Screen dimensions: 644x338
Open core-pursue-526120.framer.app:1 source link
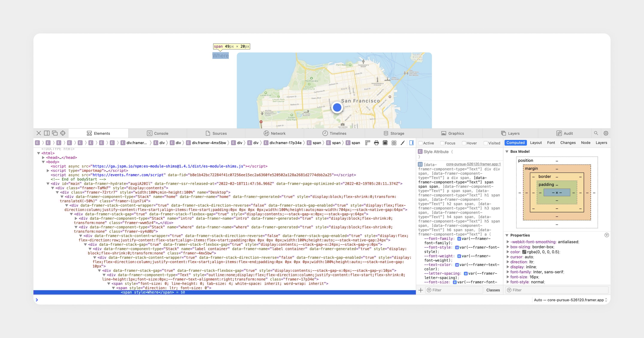[473, 164]
